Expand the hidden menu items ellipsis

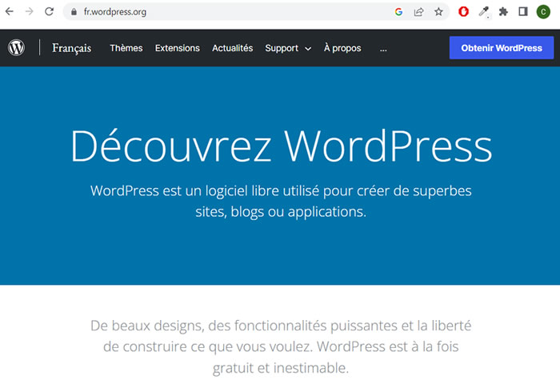pyautogui.click(x=383, y=48)
